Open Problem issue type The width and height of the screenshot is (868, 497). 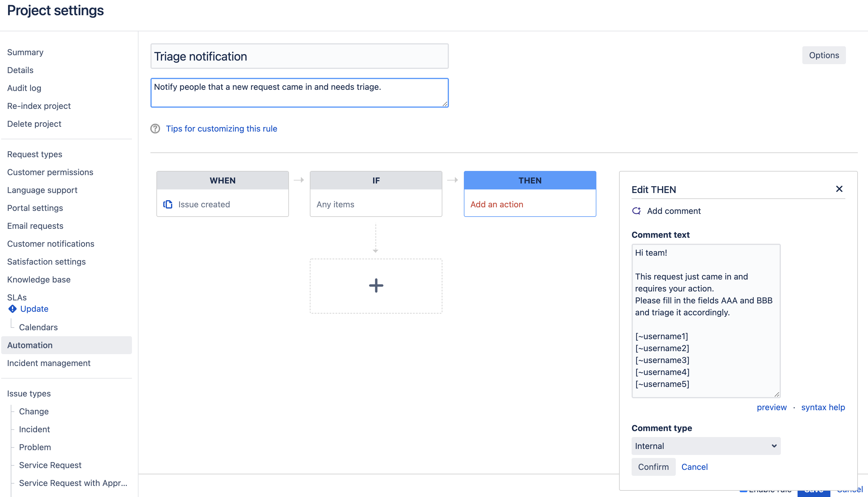tap(35, 447)
